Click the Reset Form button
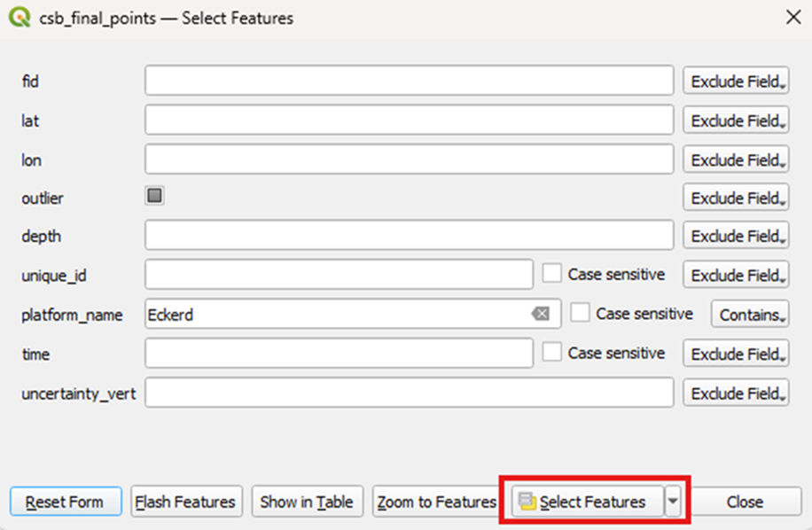812x530 pixels. tap(65, 502)
